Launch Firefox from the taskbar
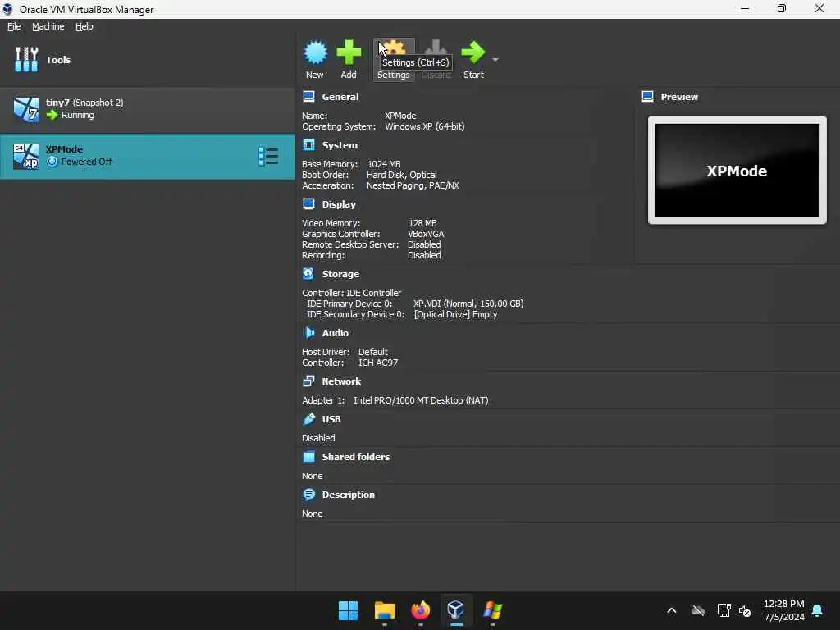The height and width of the screenshot is (630, 840). click(421, 610)
